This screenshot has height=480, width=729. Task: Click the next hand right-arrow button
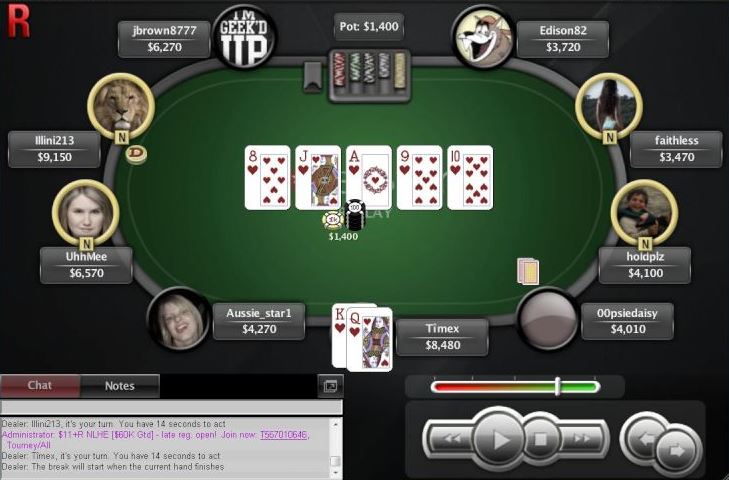pos(678,450)
